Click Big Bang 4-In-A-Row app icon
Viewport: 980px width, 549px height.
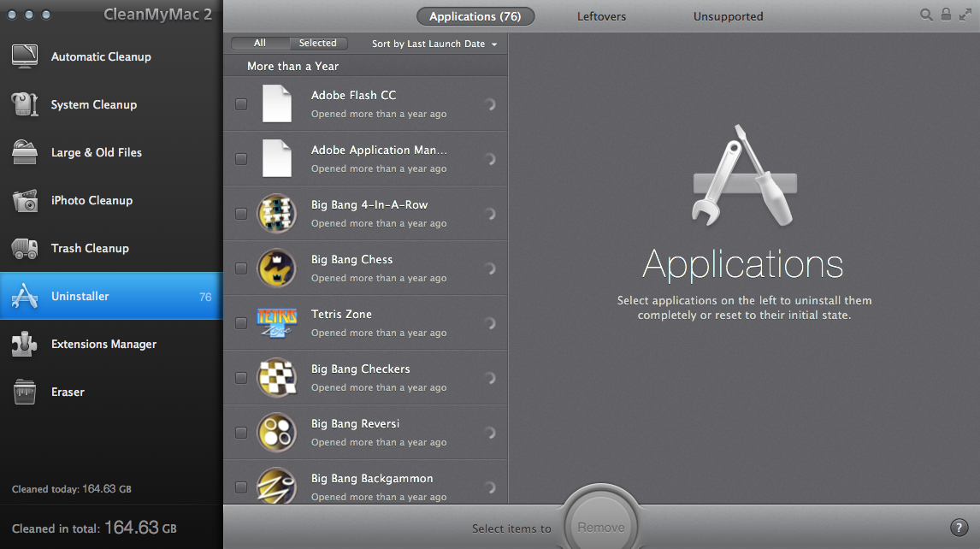tap(277, 213)
